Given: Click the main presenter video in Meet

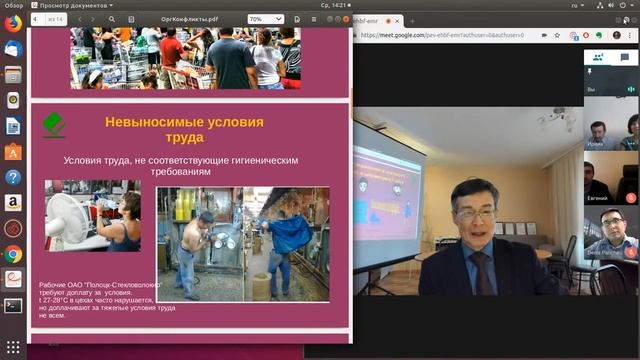Looking at the screenshot, I should tap(469, 201).
